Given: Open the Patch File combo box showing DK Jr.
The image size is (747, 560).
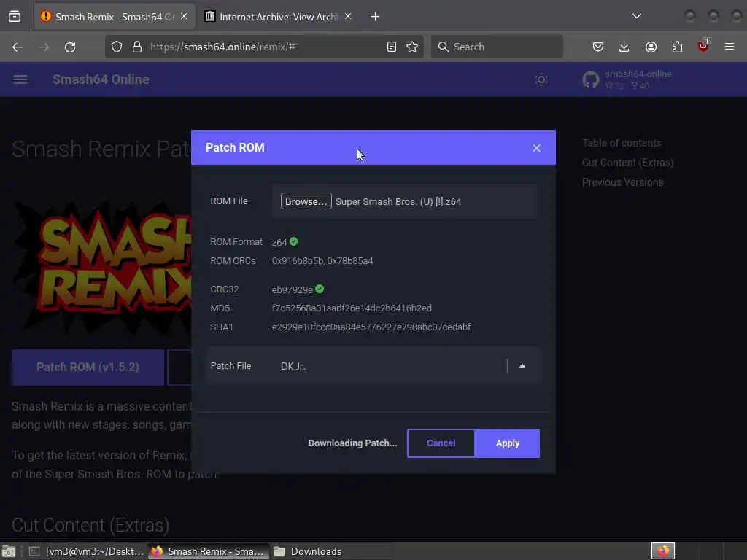Looking at the screenshot, I should click(x=374, y=366).
